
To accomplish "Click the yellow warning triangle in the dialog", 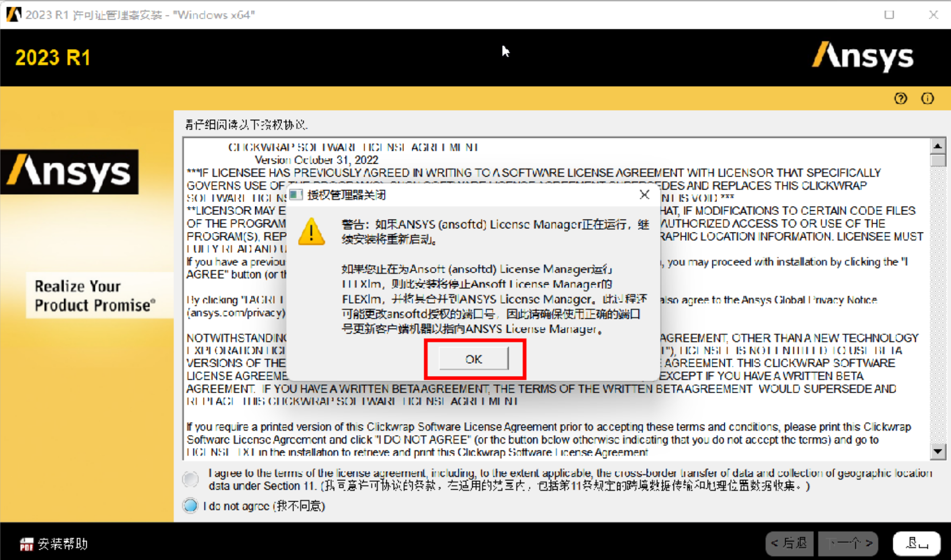I will pyautogui.click(x=311, y=231).
